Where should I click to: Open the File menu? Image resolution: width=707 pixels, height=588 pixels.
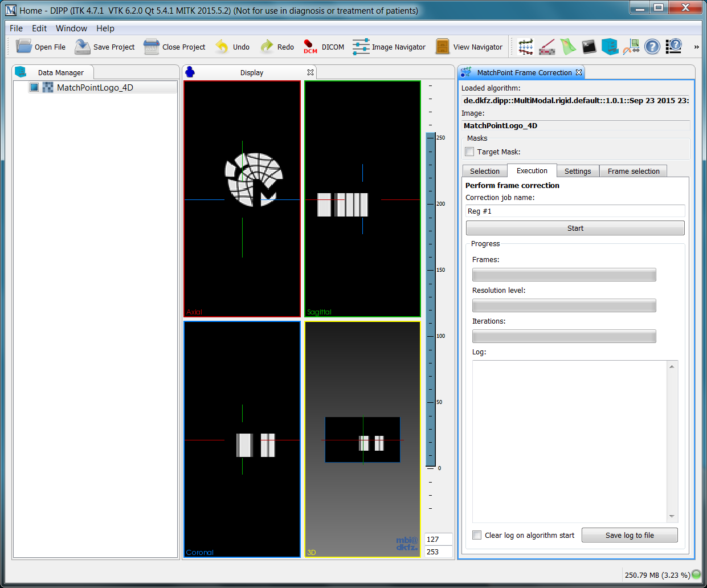tap(17, 28)
